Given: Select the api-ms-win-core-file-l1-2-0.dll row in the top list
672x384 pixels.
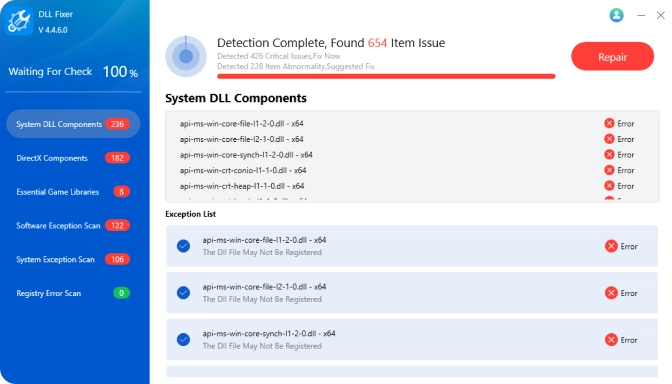Looking at the screenshot, I should pos(412,123).
